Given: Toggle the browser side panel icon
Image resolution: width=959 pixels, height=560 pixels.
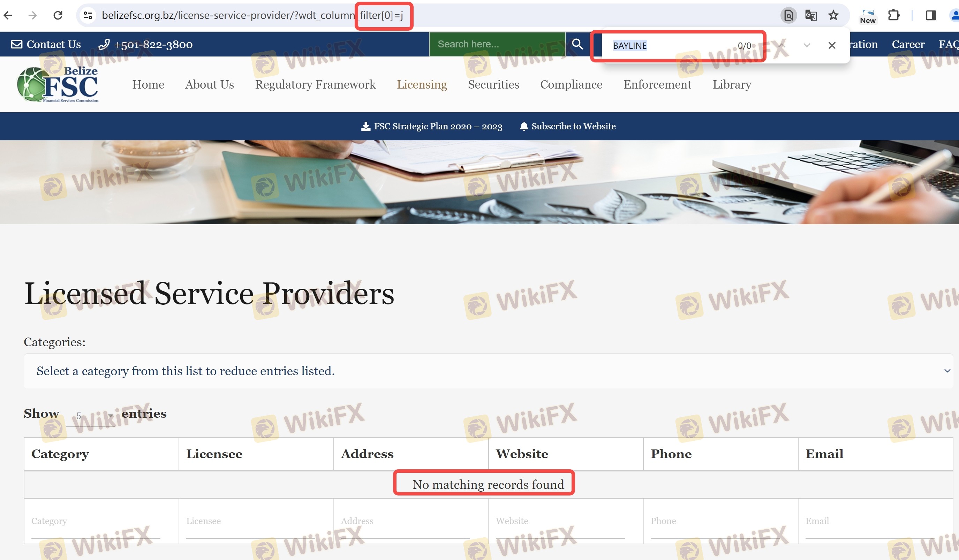Looking at the screenshot, I should point(931,15).
